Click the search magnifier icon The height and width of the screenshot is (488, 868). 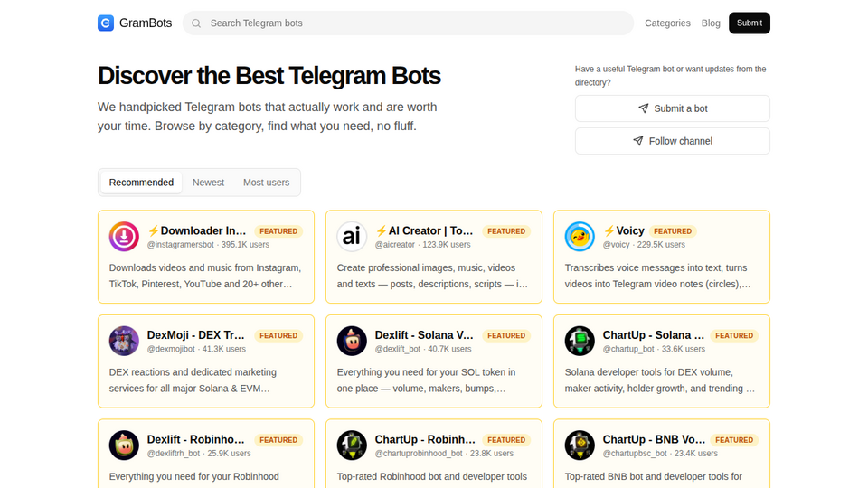[196, 23]
